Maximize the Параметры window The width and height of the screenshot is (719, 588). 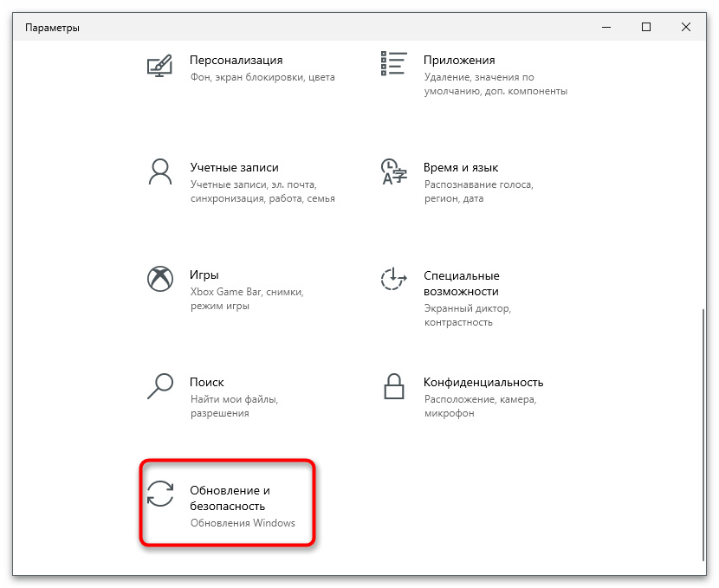tap(646, 27)
